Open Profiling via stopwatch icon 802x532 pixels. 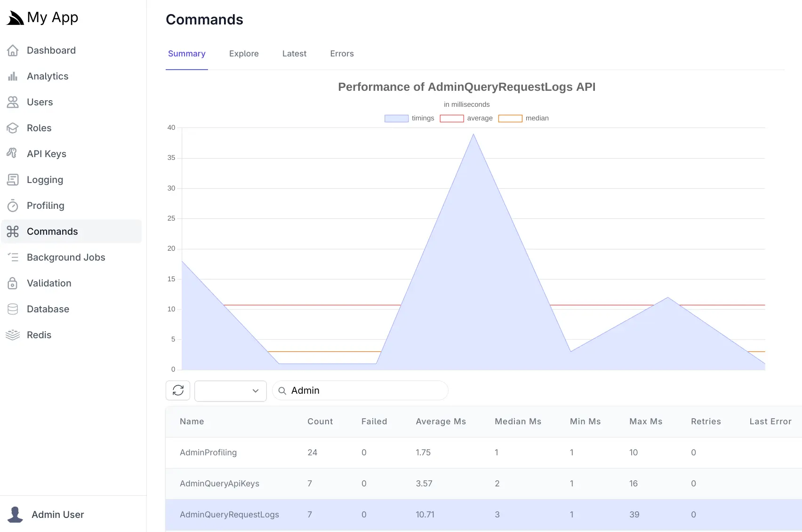[13, 206]
